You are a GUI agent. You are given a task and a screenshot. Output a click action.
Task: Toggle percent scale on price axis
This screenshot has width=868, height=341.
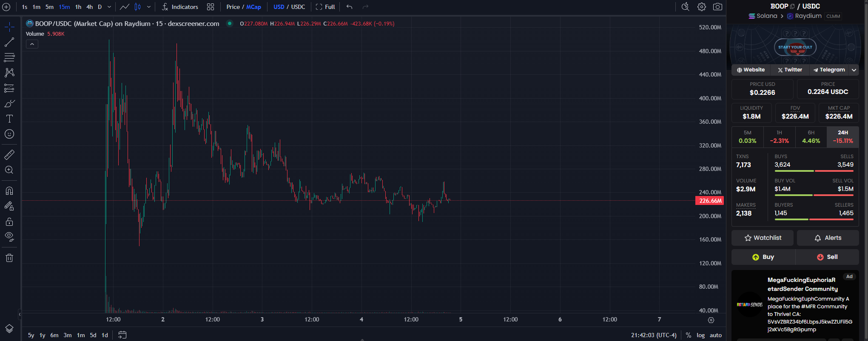point(689,335)
